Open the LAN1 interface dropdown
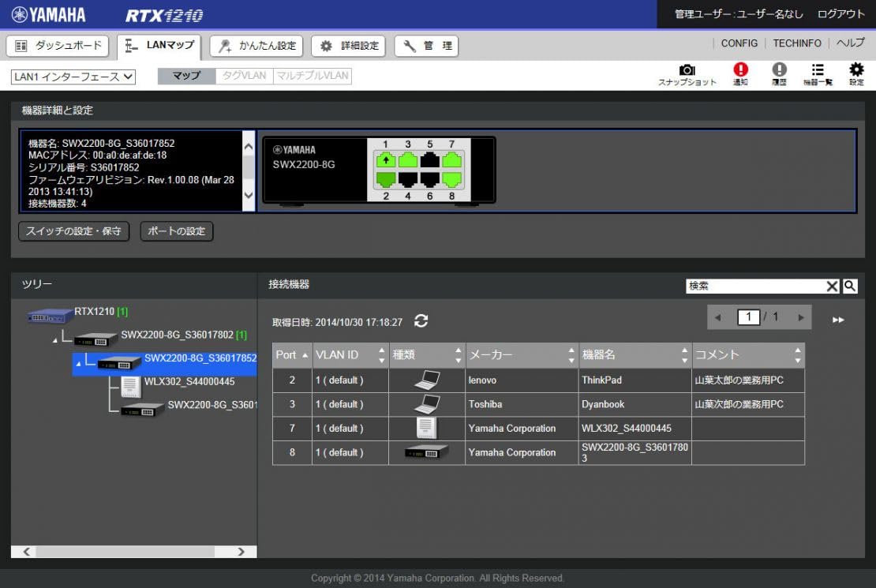This screenshot has height=588, width=876. [73, 77]
